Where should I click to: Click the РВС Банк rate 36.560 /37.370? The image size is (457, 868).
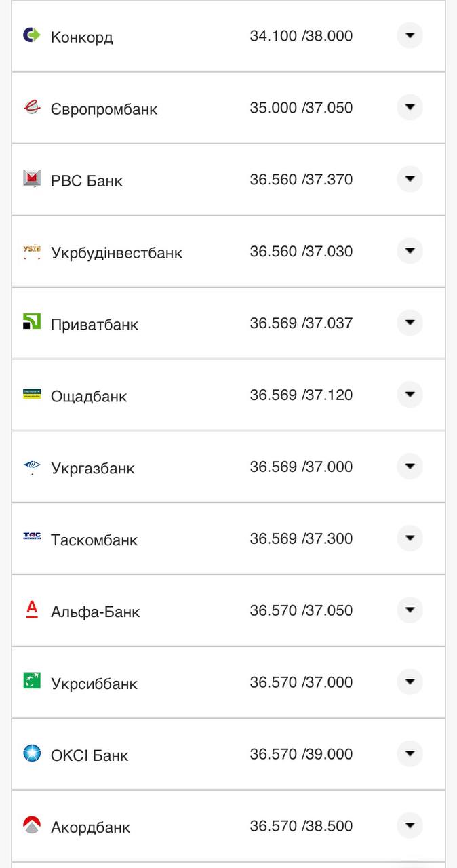(x=301, y=180)
